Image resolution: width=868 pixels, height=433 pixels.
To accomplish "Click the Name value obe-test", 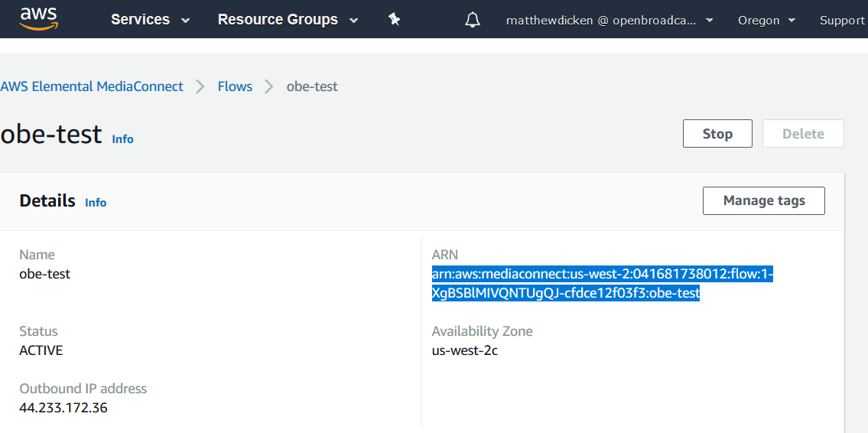I will pyautogui.click(x=45, y=274).
